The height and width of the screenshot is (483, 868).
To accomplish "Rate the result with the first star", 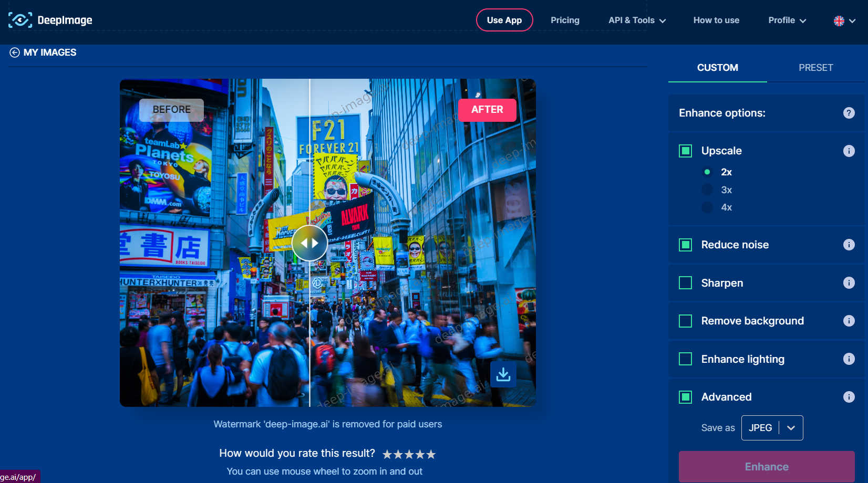I will (x=387, y=454).
